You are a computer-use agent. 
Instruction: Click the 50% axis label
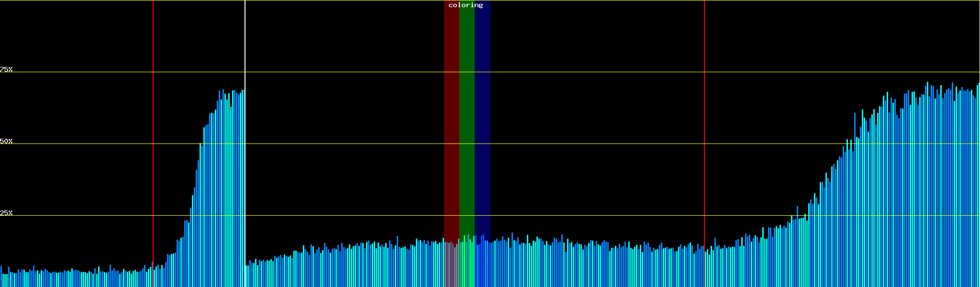[x=6, y=141]
